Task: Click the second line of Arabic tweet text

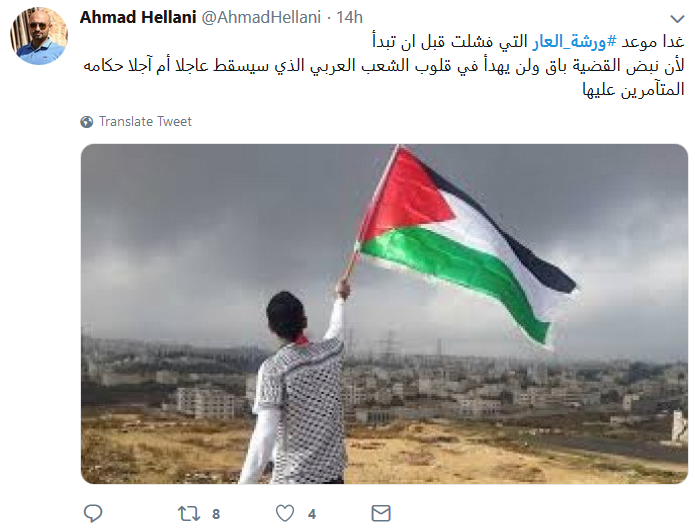Action: [384, 66]
